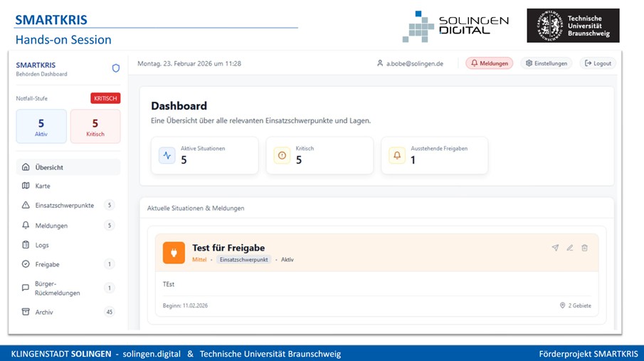
Task: Click the shield icon beside SMARTKRIS title
Action: [x=116, y=68]
